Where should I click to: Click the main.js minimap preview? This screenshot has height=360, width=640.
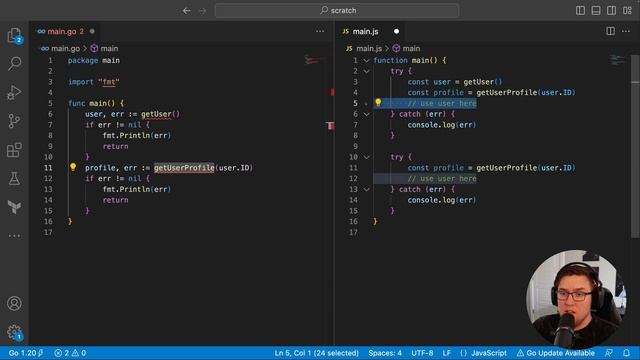pos(617,60)
